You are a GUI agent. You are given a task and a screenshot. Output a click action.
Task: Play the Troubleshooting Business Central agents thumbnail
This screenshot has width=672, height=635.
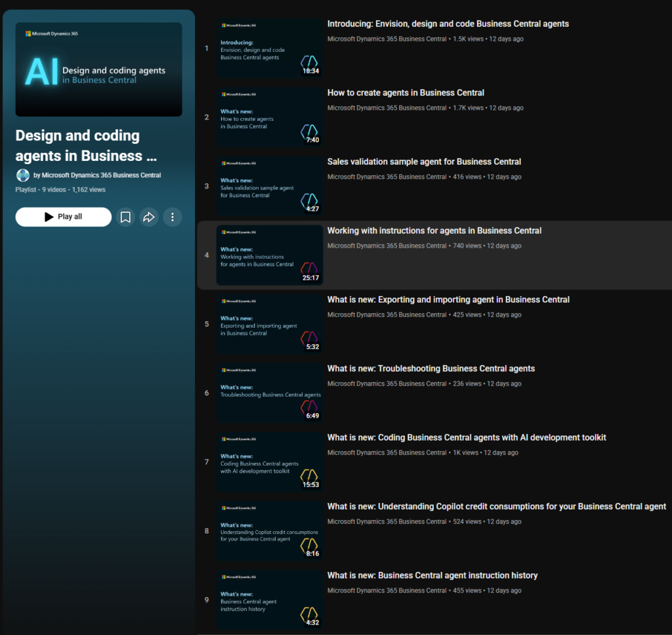tap(269, 394)
